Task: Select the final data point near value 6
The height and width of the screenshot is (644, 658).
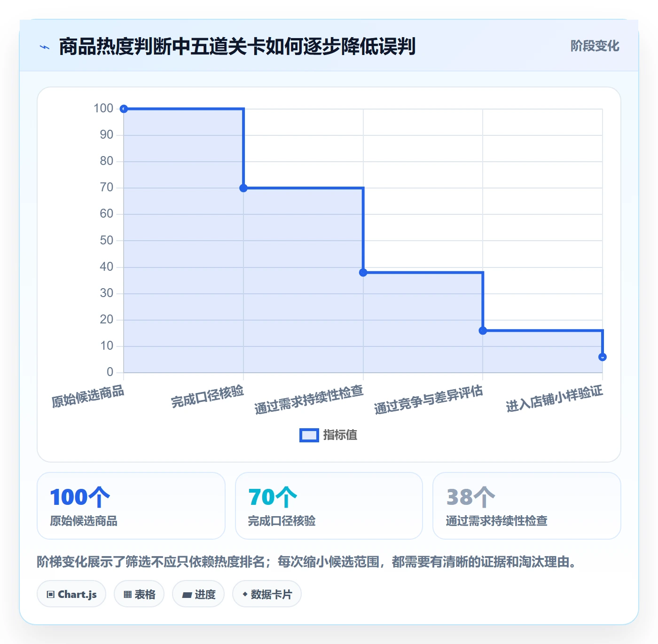Action: click(x=603, y=357)
